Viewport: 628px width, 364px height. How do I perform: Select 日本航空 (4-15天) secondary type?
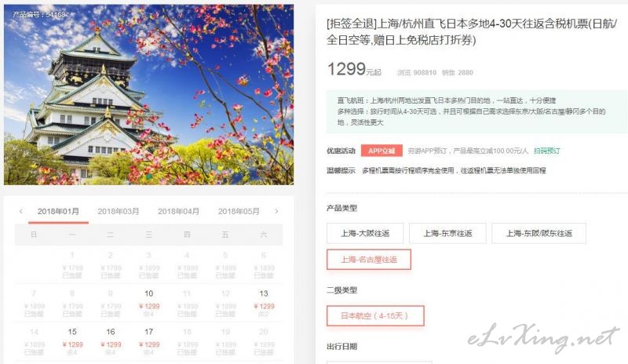pos(375,315)
